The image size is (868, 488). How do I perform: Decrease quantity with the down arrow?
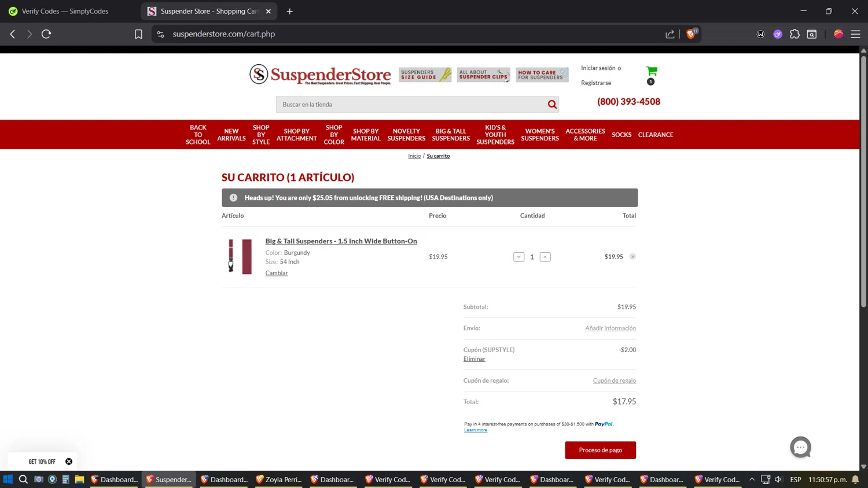518,257
